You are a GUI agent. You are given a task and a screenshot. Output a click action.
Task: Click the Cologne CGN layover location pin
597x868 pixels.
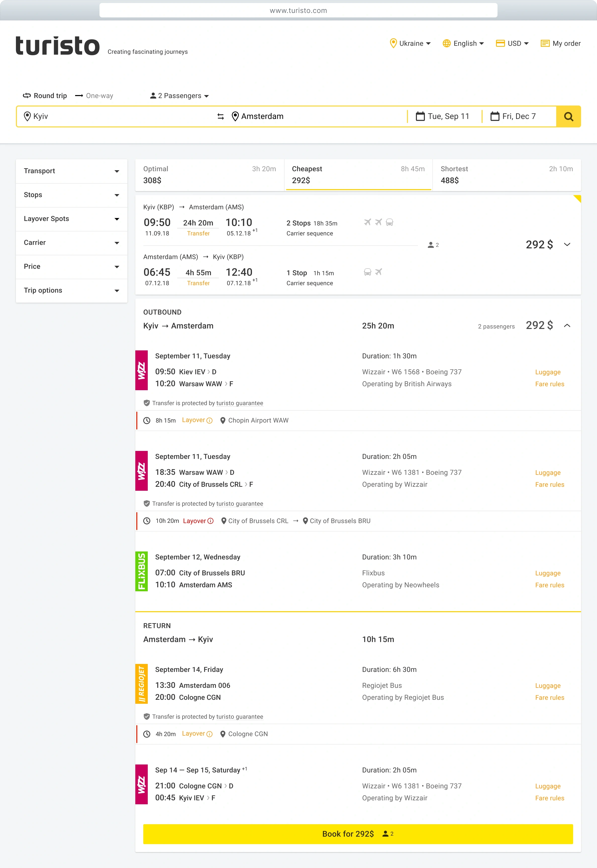point(223,734)
